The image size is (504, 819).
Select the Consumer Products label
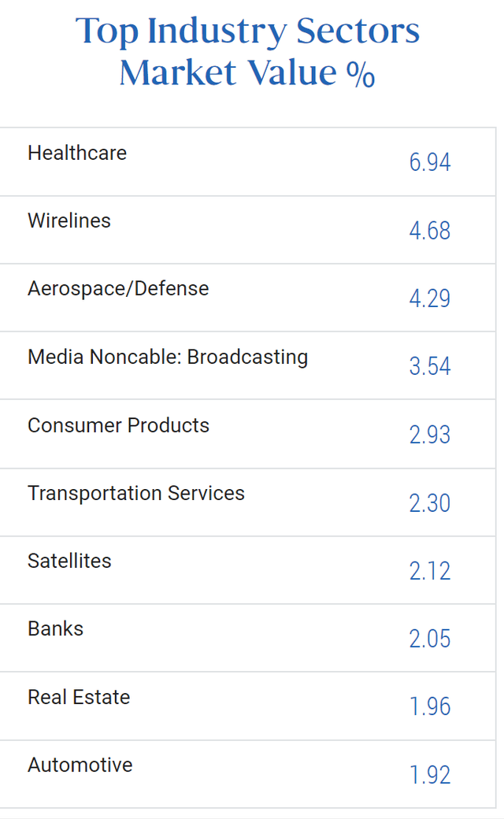[118, 425]
